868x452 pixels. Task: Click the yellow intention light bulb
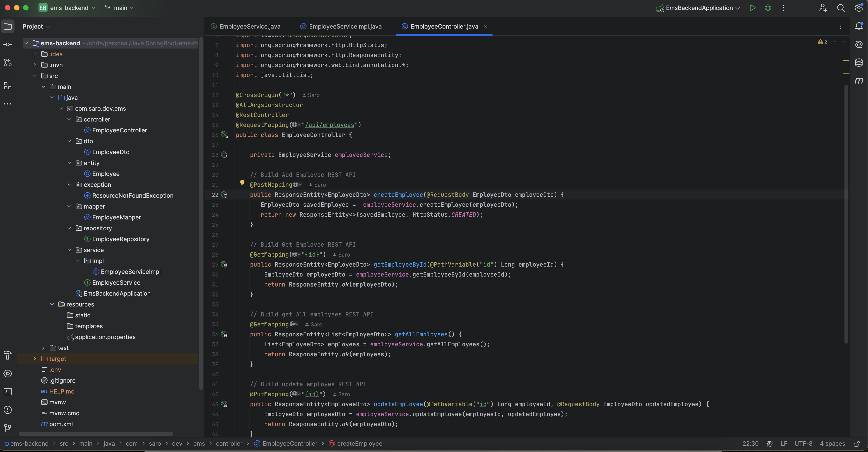coord(242,183)
